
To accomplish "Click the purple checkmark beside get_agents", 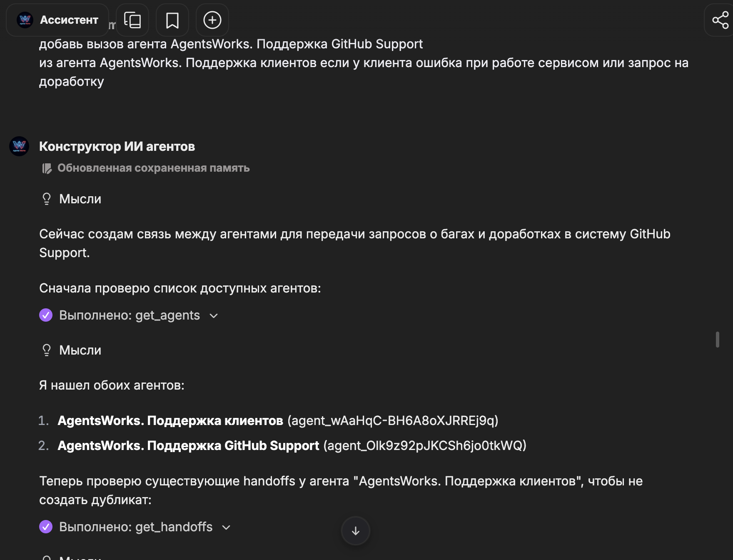I will point(46,315).
